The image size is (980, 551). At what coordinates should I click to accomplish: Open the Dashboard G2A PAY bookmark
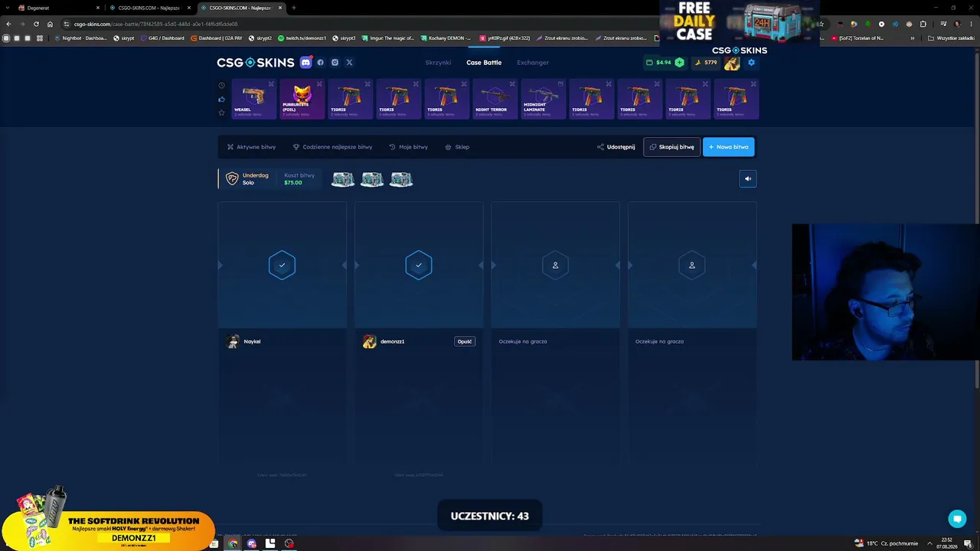(x=217, y=37)
